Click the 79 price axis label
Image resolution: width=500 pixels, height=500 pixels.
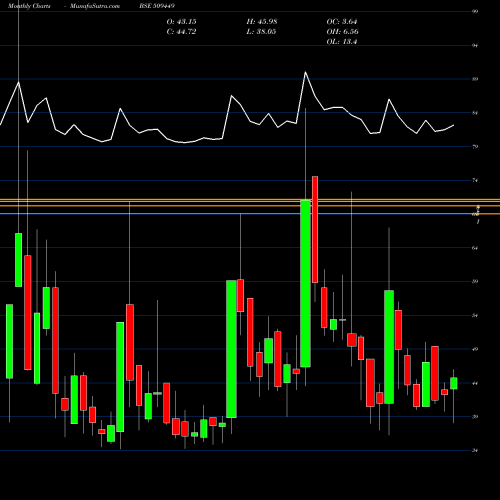(475, 146)
